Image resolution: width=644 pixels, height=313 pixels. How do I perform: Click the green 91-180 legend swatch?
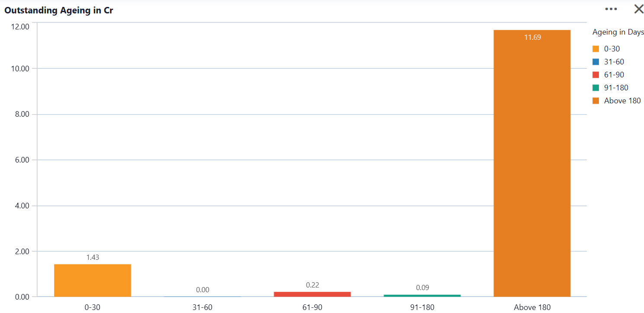(596, 88)
